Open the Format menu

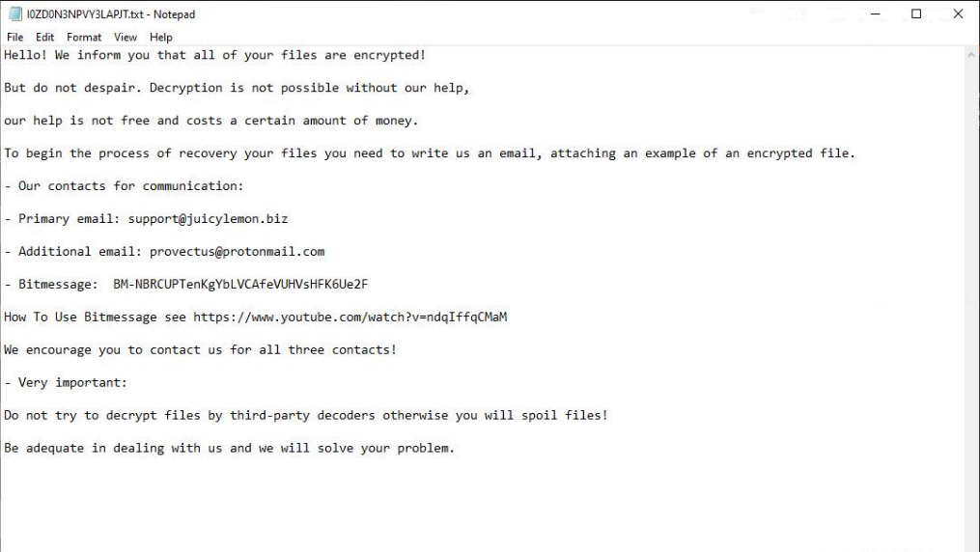(x=84, y=38)
